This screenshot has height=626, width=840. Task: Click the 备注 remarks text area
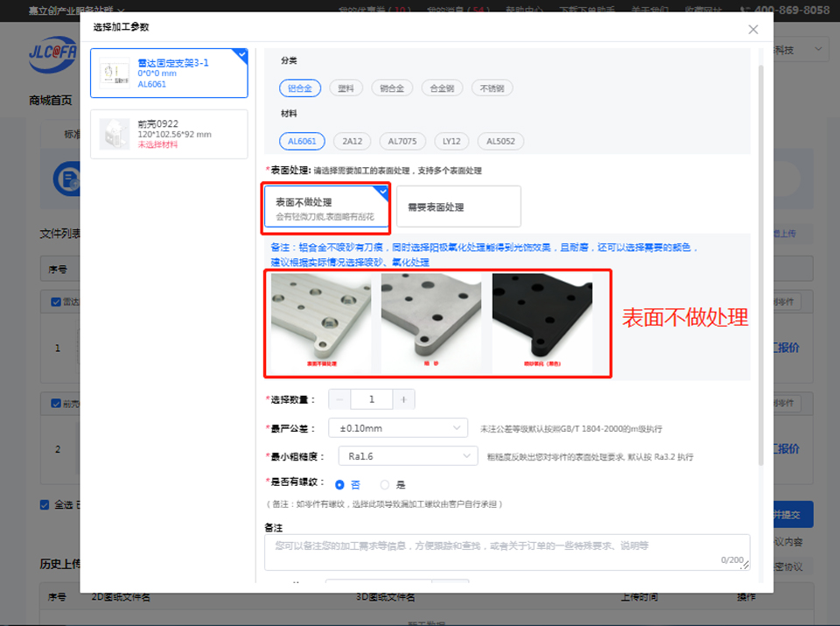[x=507, y=552]
